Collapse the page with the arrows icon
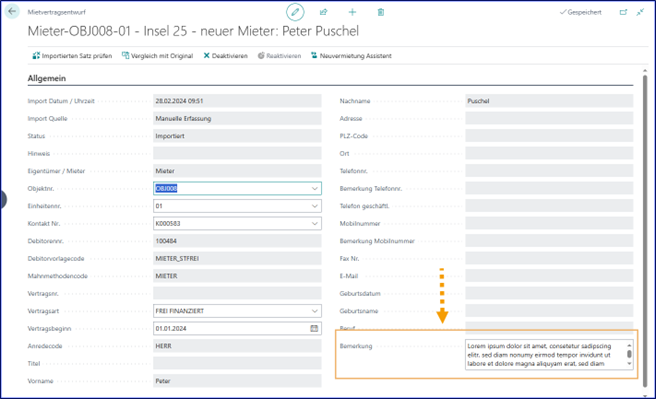Screen dimensions: 656x399 pyautogui.click(x=640, y=12)
